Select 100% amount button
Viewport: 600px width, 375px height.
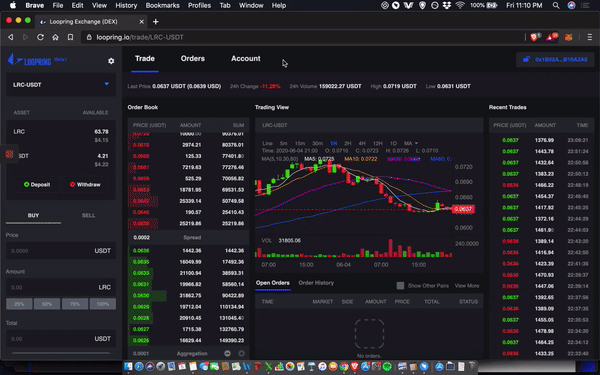point(103,304)
